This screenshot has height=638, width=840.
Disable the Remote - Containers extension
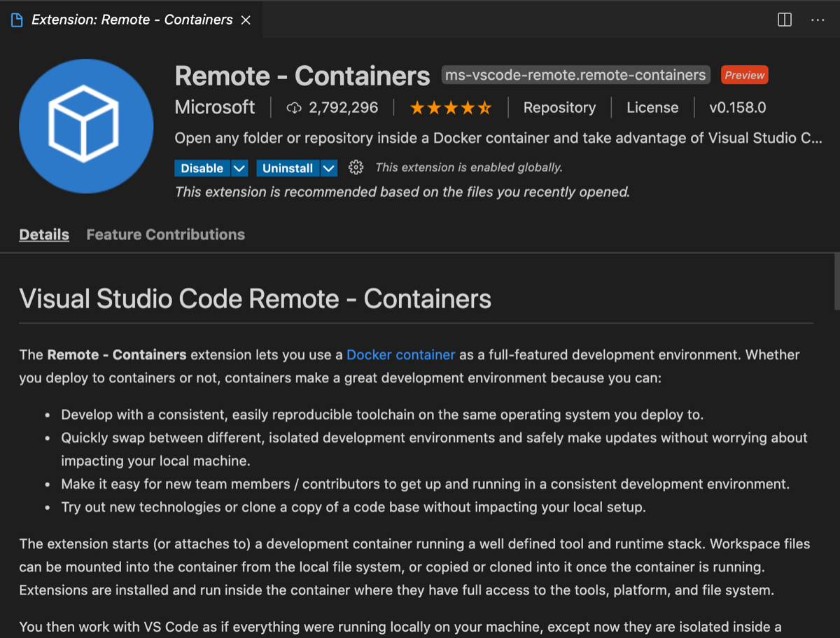202,168
